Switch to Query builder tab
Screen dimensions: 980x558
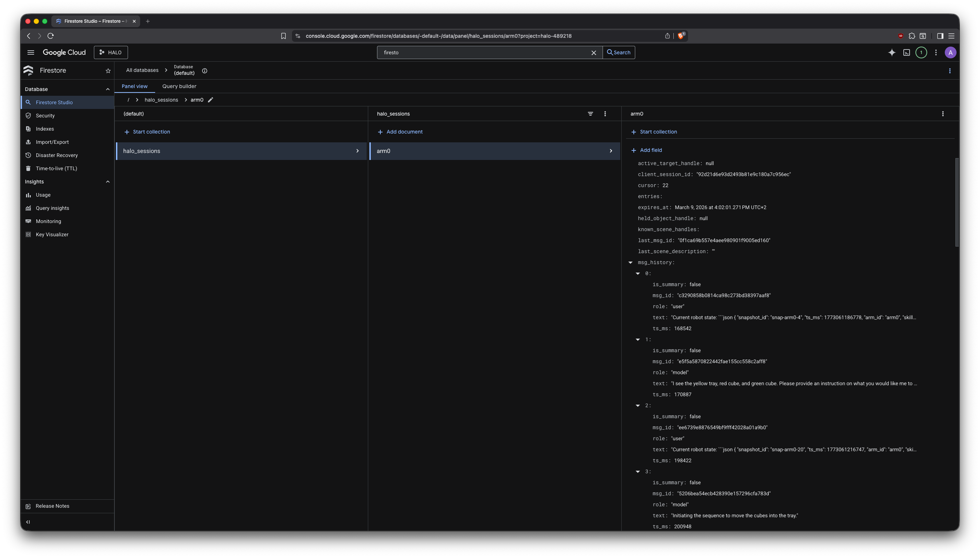[179, 86]
